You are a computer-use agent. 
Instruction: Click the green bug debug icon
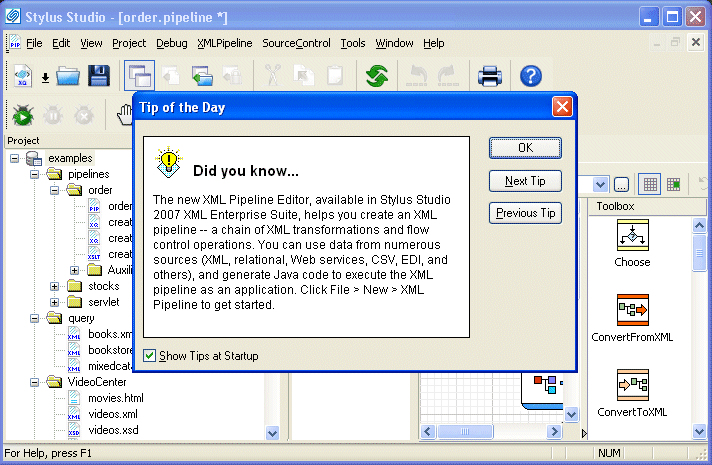(x=22, y=115)
